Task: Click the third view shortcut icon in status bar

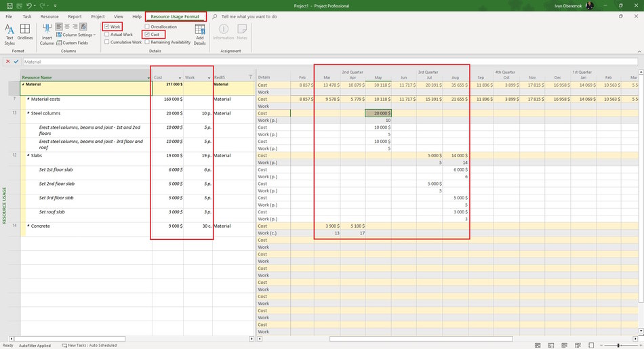Action: [x=564, y=346]
